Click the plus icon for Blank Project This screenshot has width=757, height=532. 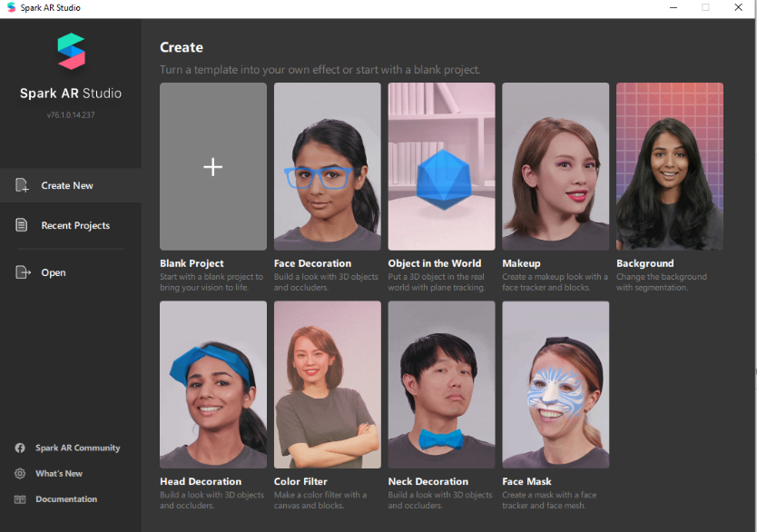(x=213, y=167)
